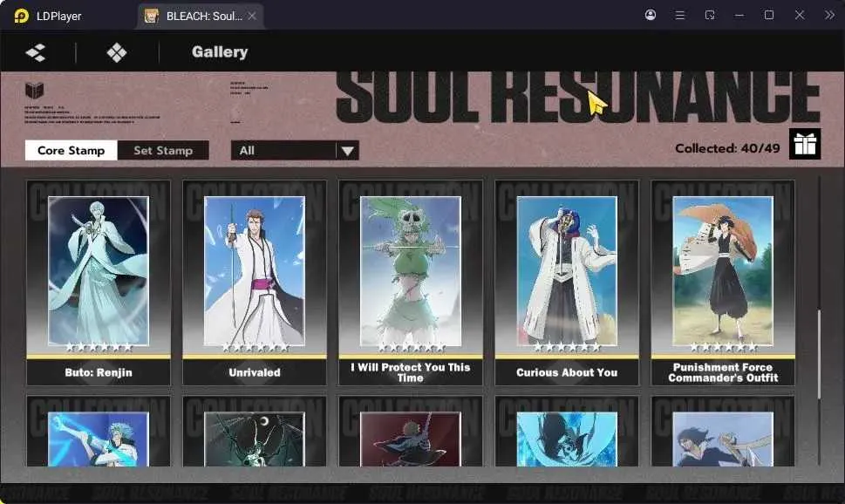
Task: Click the Punishment Force Commander's Outfit label
Action: [x=723, y=372]
